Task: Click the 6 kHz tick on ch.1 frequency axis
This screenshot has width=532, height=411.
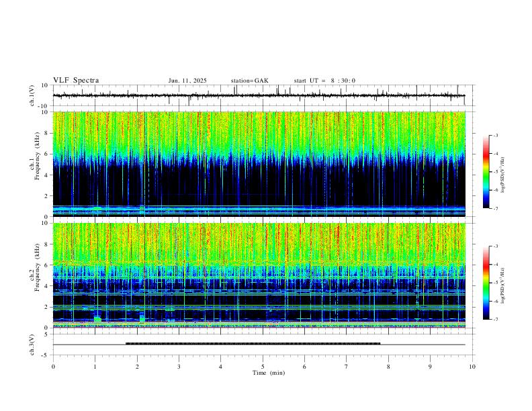Action: point(46,154)
